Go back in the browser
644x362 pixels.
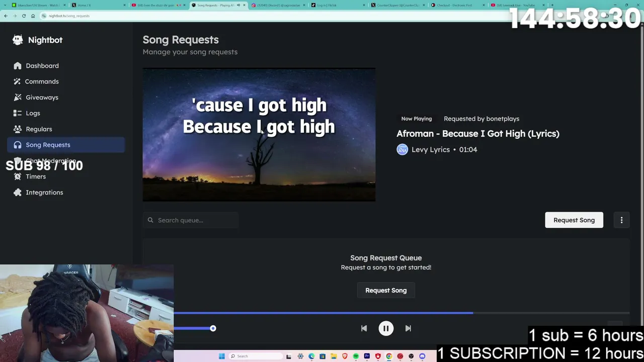point(6,16)
